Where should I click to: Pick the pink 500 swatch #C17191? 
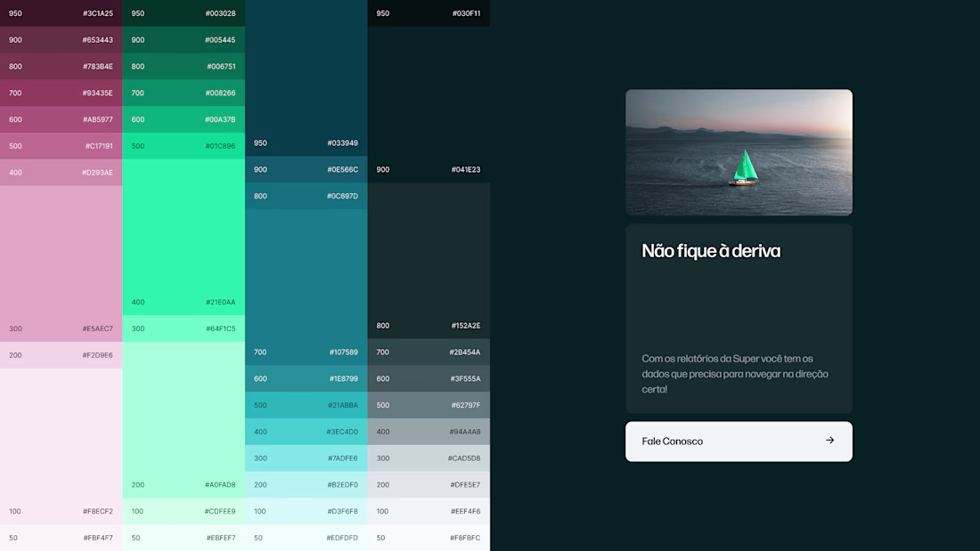(x=61, y=146)
